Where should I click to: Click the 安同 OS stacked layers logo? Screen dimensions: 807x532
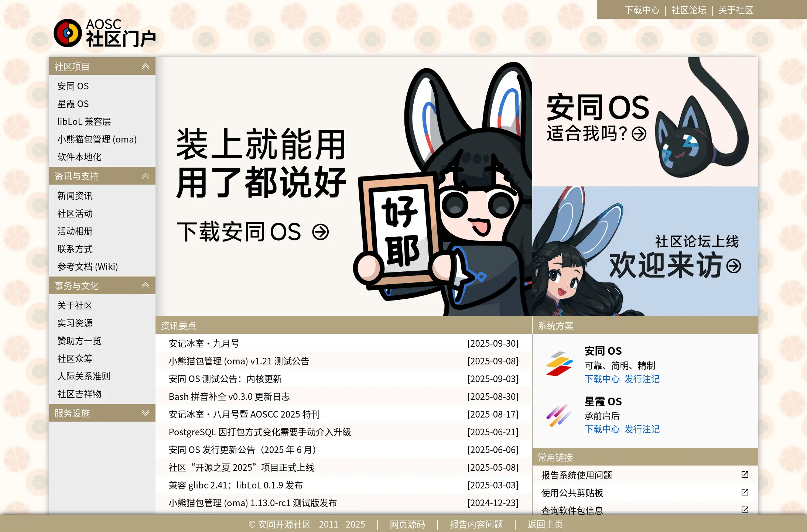(559, 364)
